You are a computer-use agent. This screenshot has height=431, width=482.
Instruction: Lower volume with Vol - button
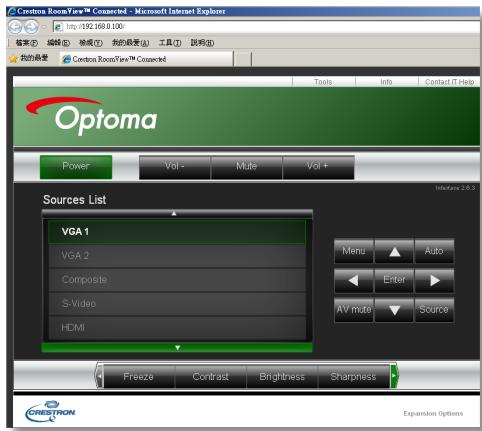click(175, 167)
